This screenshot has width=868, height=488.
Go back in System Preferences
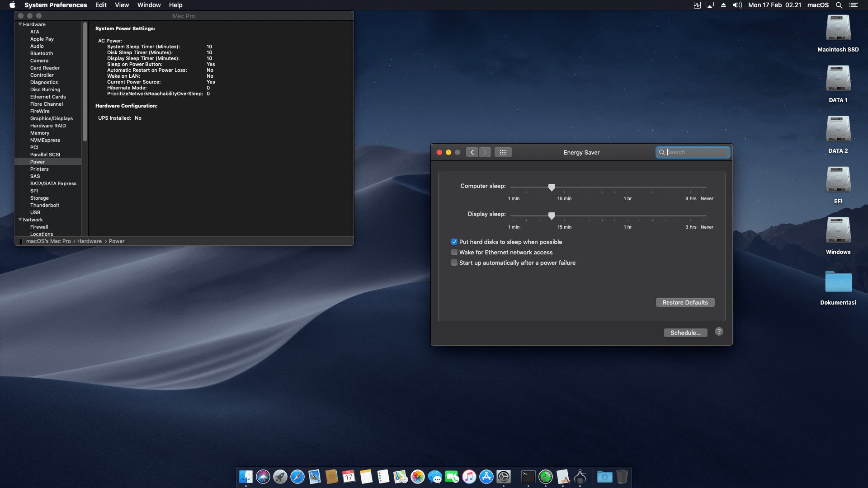(472, 152)
